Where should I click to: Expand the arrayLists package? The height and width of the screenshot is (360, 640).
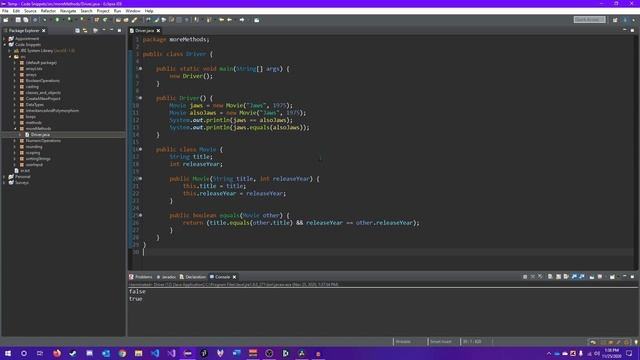[15, 69]
